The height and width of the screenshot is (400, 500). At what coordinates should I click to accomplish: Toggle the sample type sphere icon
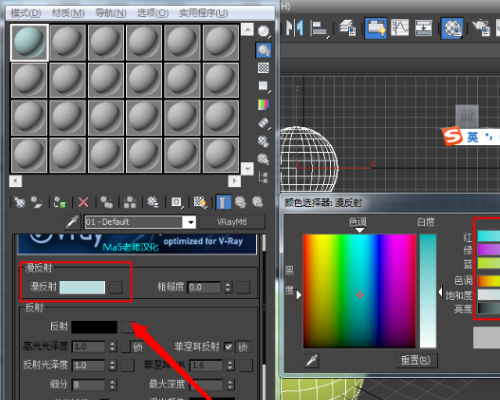point(264,32)
